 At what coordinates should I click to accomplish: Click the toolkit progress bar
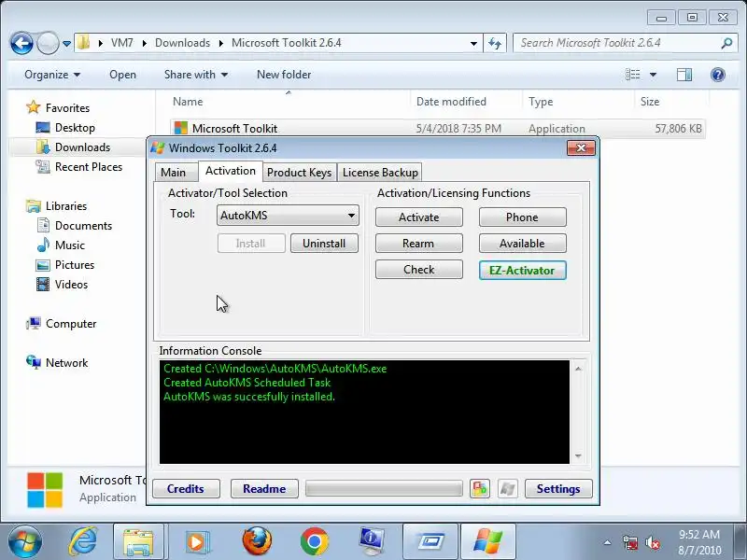(384, 488)
